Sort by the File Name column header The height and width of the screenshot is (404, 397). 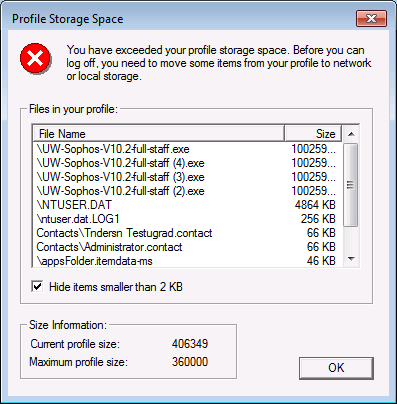(x=159, y=134)
